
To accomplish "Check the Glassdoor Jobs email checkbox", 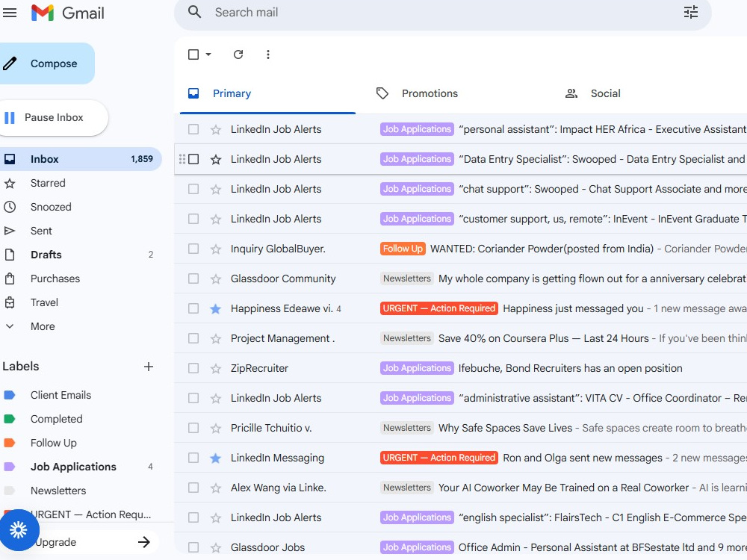I will (193, 547).
